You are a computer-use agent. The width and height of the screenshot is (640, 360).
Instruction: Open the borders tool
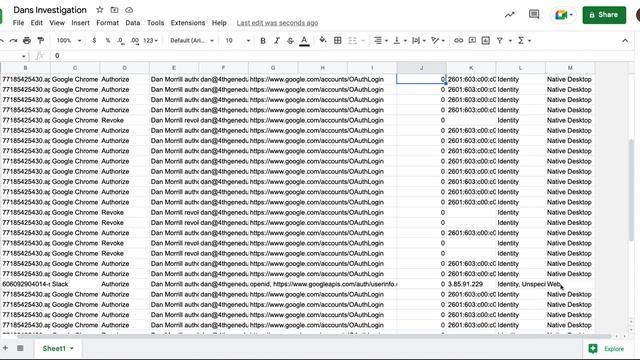pos(338,40)
